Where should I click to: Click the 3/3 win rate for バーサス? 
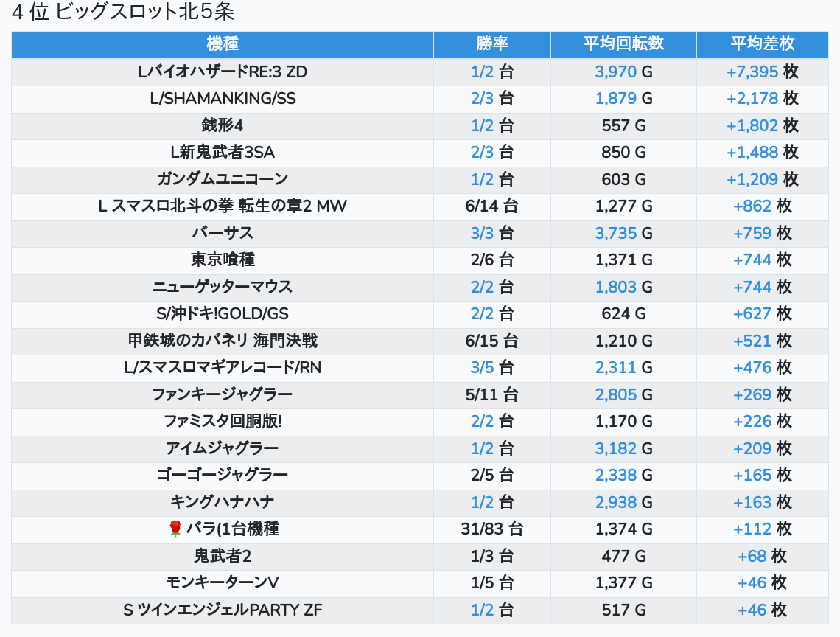pos(482,233)
